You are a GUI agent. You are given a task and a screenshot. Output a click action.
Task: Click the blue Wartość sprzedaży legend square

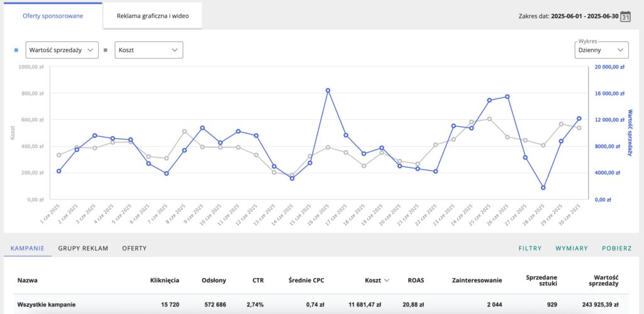pyautogui.click(x=16, y=50)
